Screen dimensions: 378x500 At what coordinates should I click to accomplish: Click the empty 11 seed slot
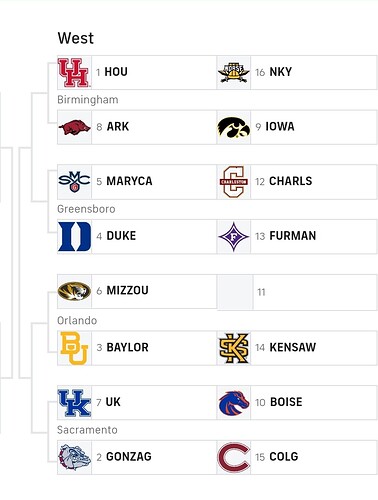pyautogui.click(x=297, y=292)
